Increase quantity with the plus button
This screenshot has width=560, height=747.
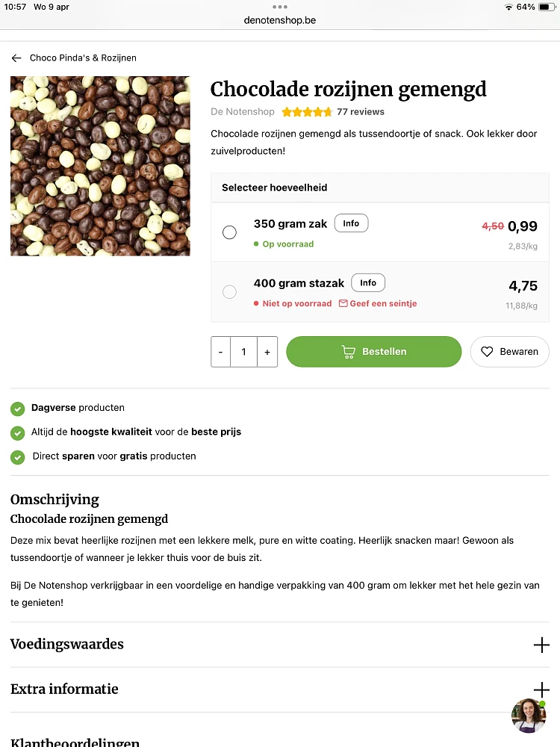[267, 352]
